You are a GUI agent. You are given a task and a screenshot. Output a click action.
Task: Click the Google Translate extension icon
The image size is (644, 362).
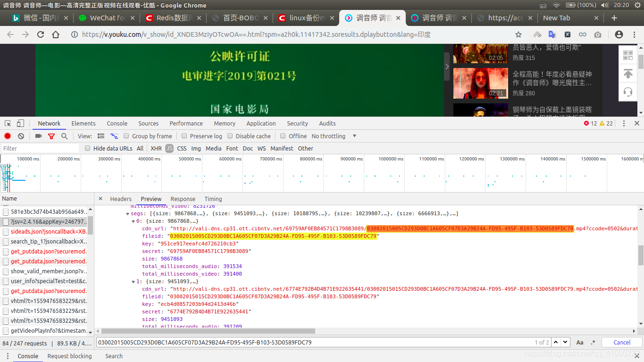tap(552, 34)
